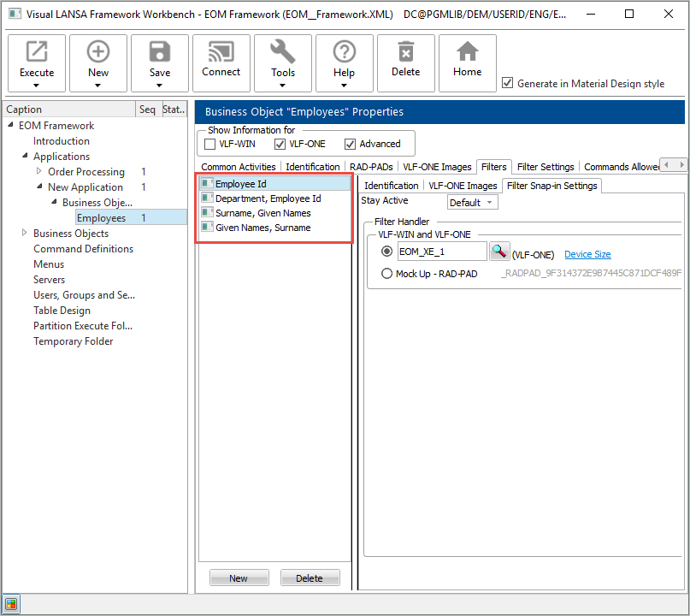The height and width of the screenshot is (616, 690).
Task: Click the Delete trash can icon
Action: coord(406,51)
